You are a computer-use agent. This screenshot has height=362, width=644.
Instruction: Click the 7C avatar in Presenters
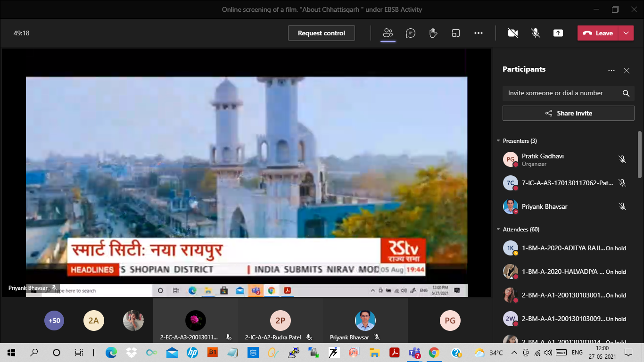coord(511,183)
